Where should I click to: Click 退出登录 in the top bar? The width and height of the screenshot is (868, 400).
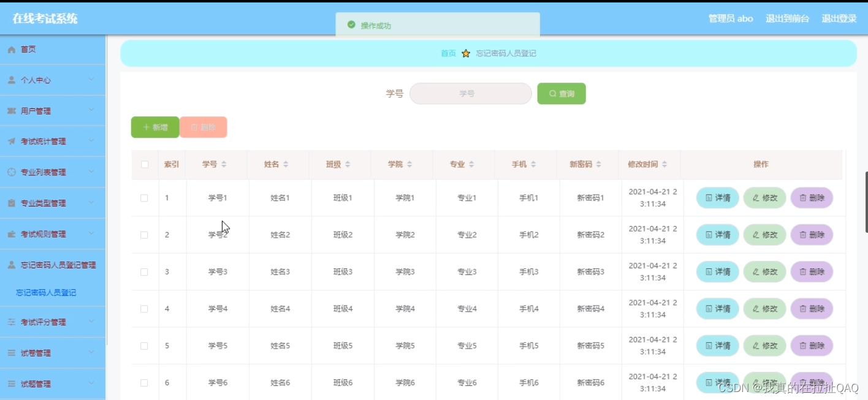pyautogui.click(x=839, y=18)
